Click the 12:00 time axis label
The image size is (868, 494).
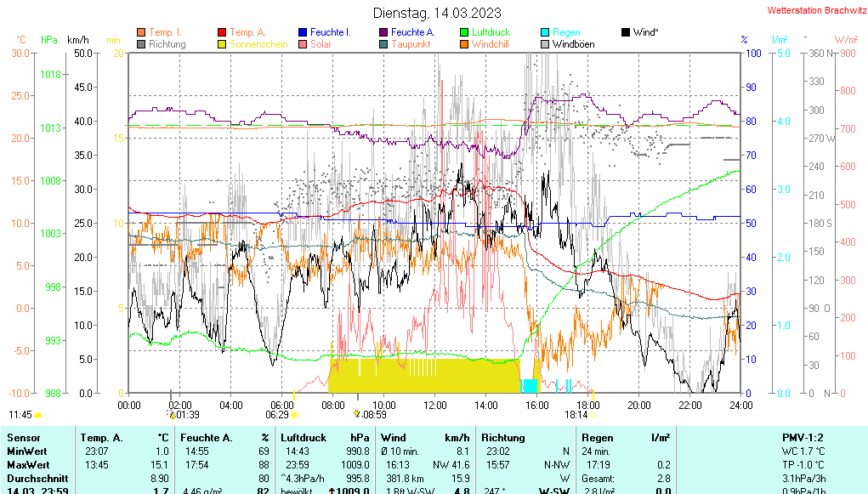coord(435,405)
